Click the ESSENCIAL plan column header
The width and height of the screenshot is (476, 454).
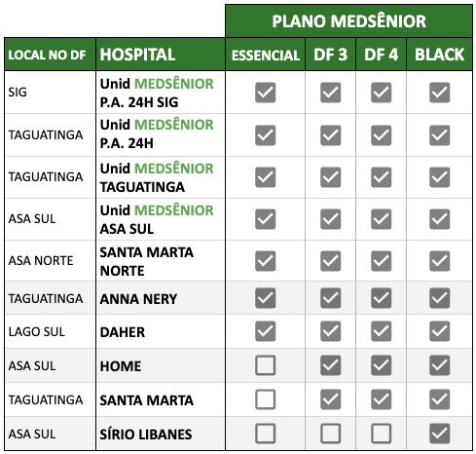[265, 55]
